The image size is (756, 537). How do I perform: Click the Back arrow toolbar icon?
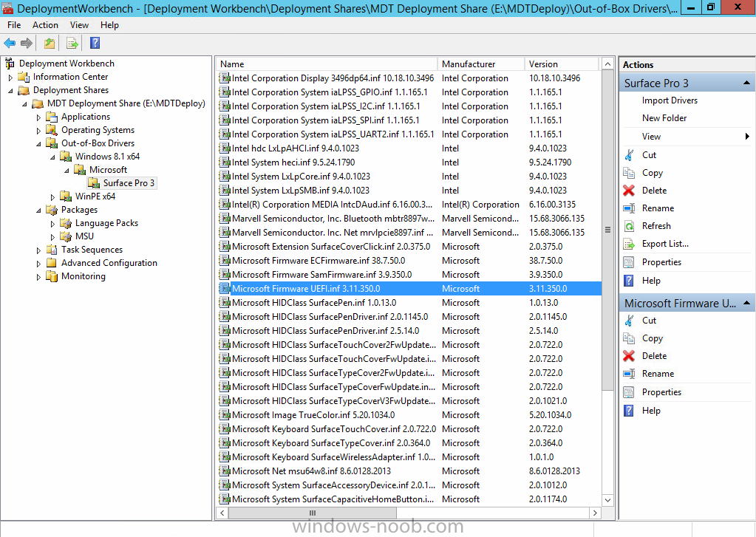pos(10,44)
